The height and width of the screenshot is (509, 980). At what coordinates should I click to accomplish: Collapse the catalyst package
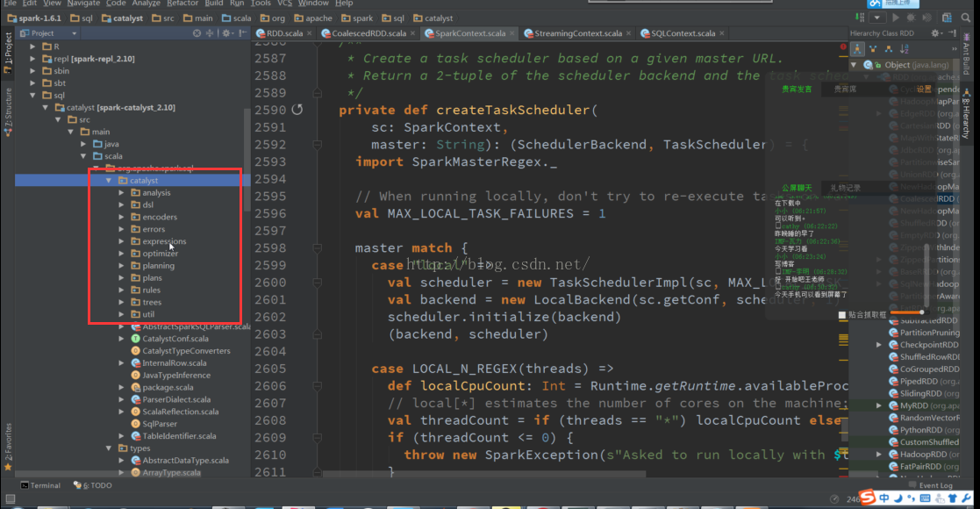[109, 180]
